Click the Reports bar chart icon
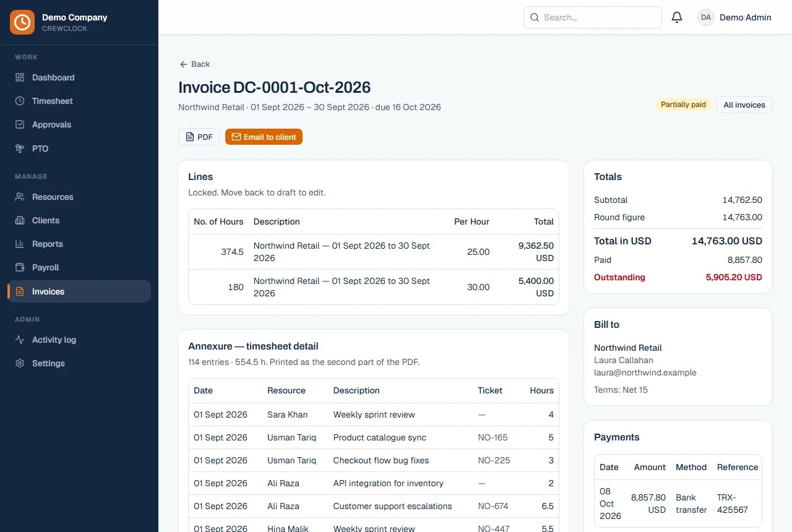792x532 pixels. [x=20, y=244]
